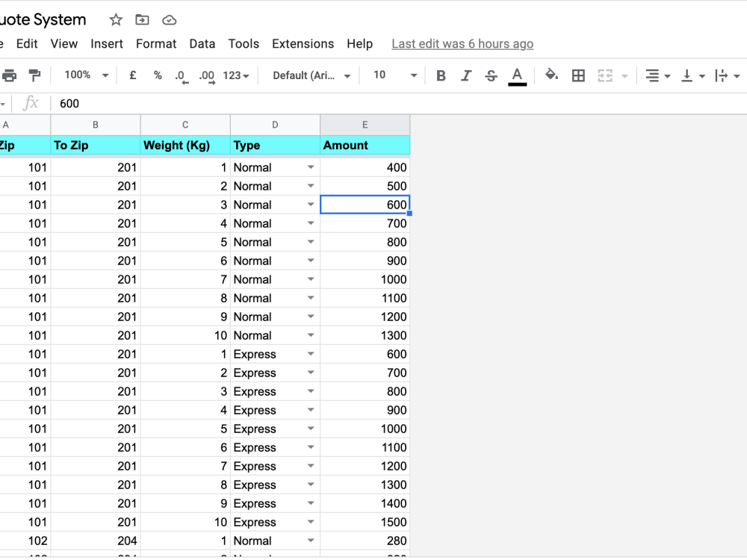Select the To Zip cell showing 204
Screen dimensions: 747x560
click(x=96, y=541)
